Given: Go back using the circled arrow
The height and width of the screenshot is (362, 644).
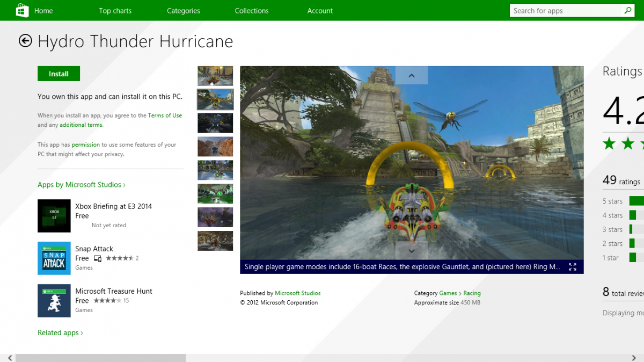Looking at the screenshot, I should (25, 41).
